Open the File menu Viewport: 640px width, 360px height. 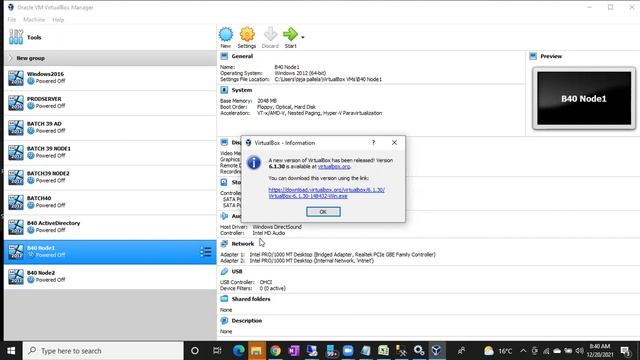[x=12, y=20]
